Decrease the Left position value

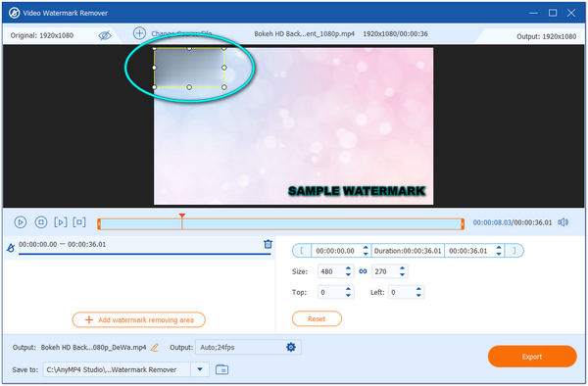point(418,295)
